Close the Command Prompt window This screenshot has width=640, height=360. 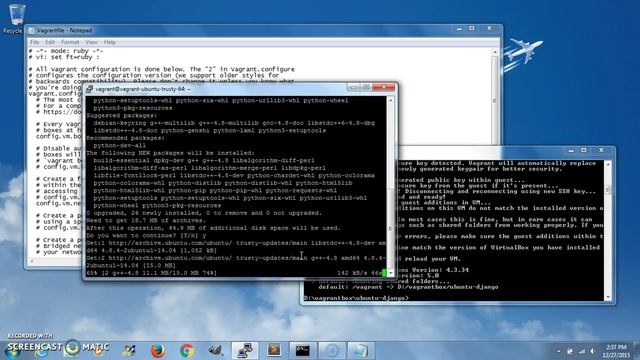(x=601, y=151)
